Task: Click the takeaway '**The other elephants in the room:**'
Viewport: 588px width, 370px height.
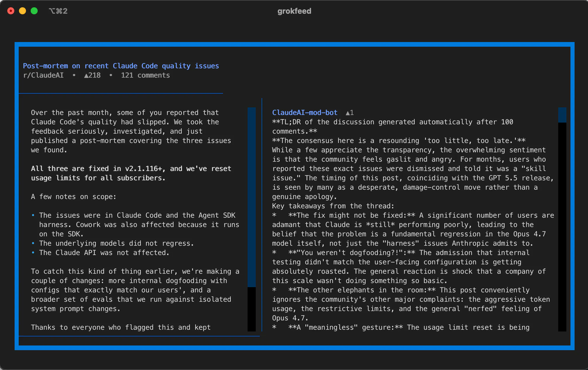Action: tap(362, 290)
